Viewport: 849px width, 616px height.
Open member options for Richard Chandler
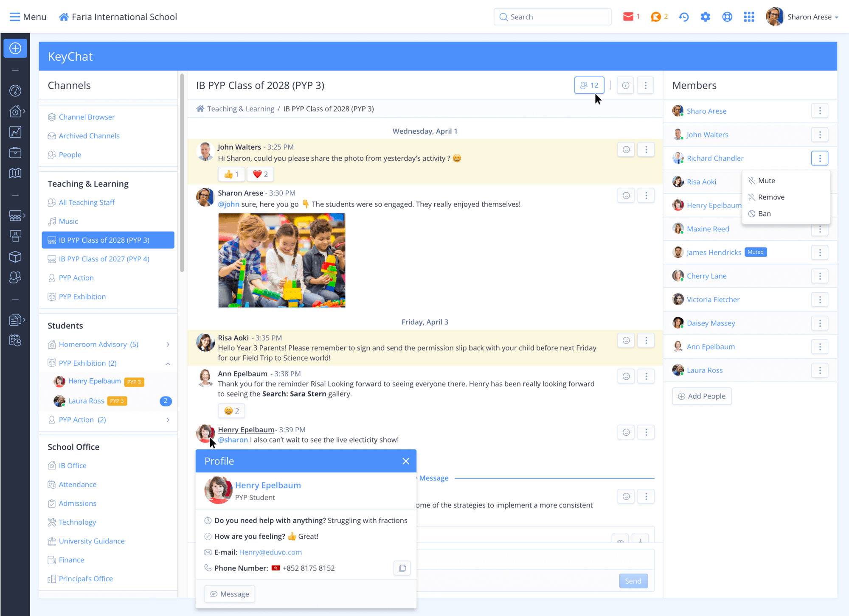[x=820, y=158]
